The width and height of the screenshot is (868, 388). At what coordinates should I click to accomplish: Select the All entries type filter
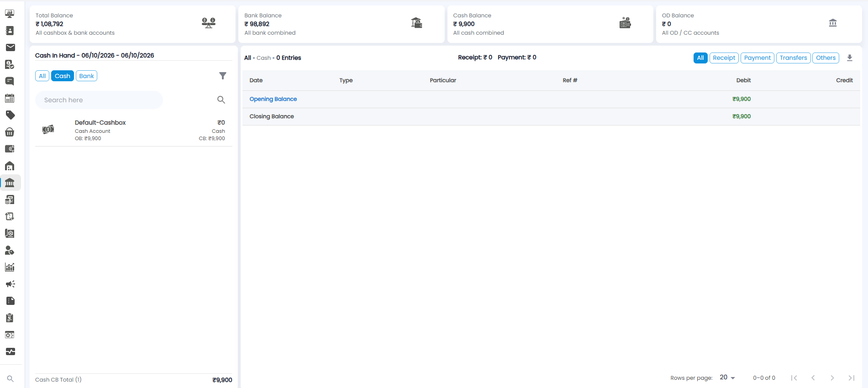(700, 58)
